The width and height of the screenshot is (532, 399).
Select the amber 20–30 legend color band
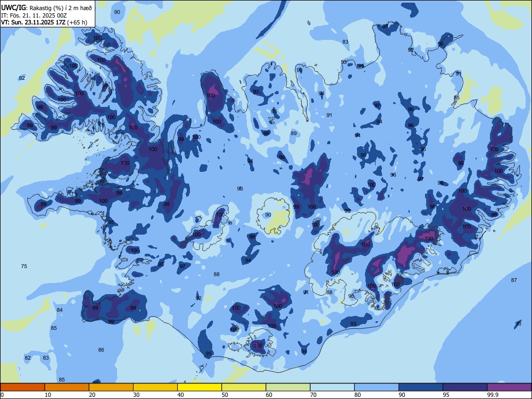(111, 387)
